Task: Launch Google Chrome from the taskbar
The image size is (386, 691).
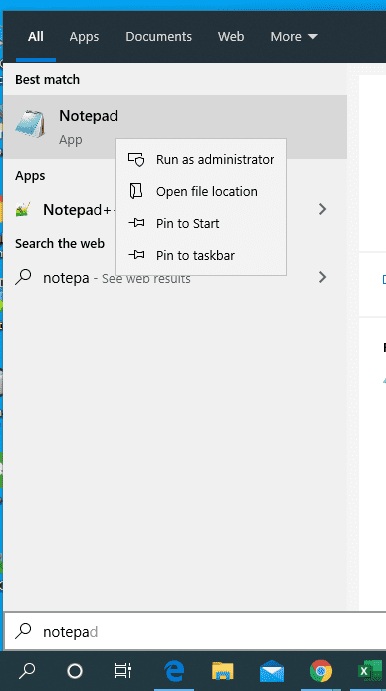Action: coord(321,671)
